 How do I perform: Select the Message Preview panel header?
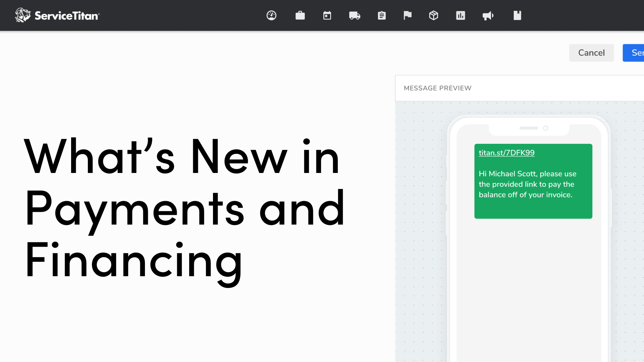437,88
